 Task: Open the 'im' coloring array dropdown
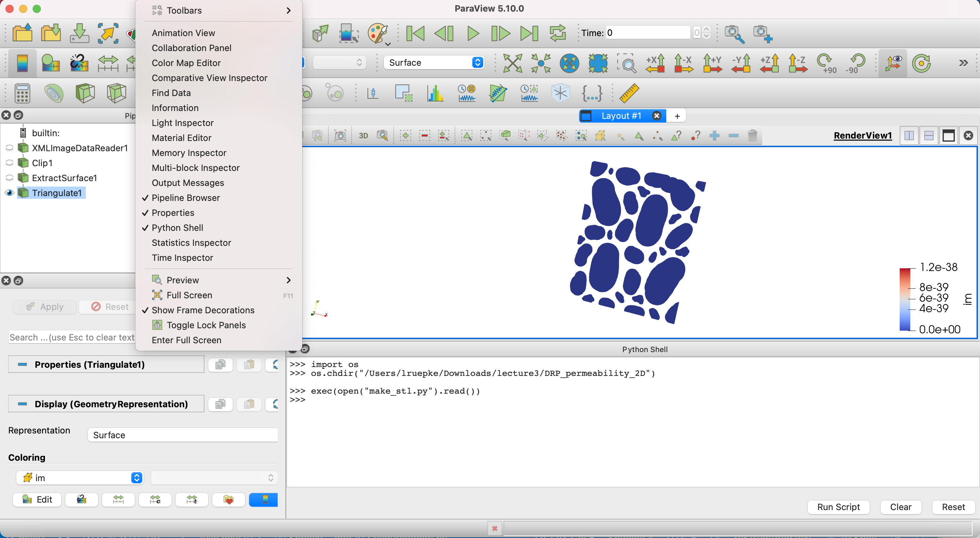80,477
